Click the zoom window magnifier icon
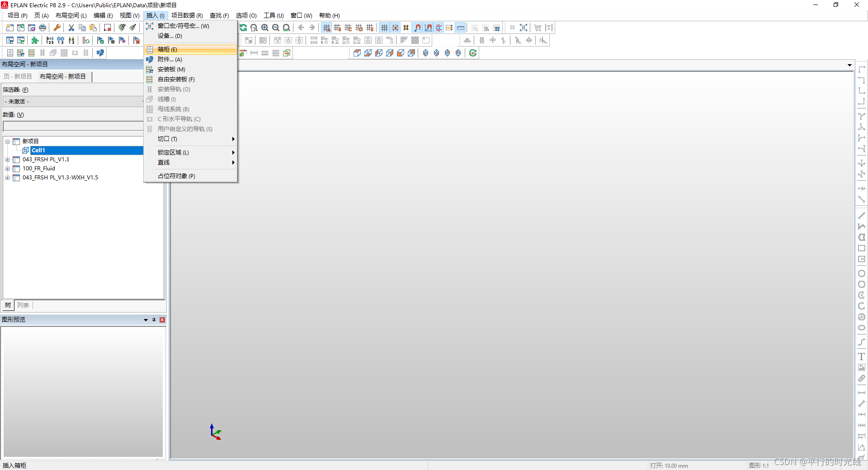The image size is (868, 470). pos(254,28)
